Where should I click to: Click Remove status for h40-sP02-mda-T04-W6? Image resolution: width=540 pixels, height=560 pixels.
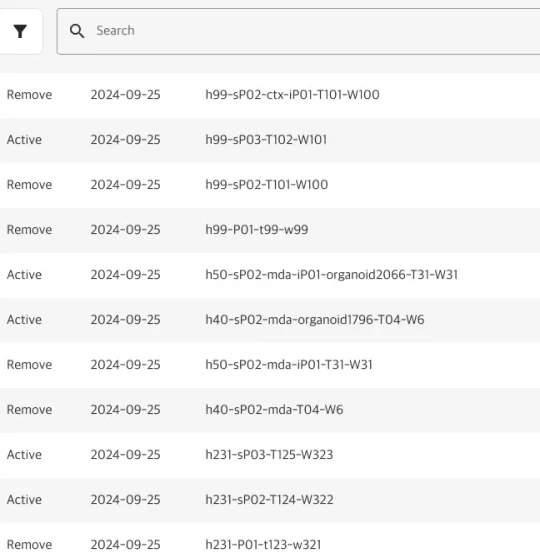click(29, 410)
